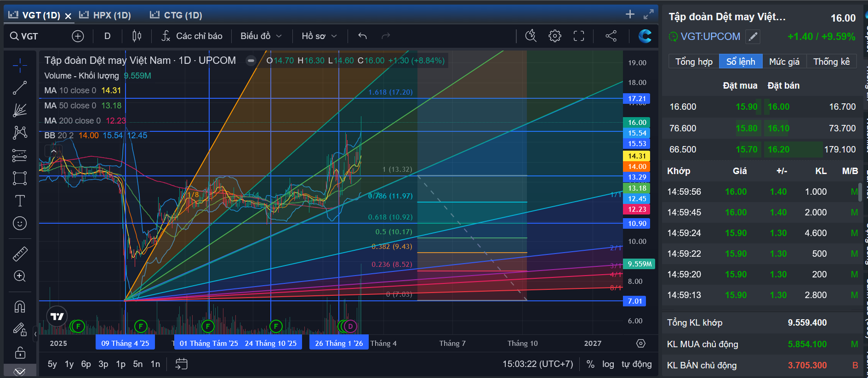Set chart range to 1n
The height and width of the screenshot is (378, 868).
pyautogui.click(x=155, y=364)
